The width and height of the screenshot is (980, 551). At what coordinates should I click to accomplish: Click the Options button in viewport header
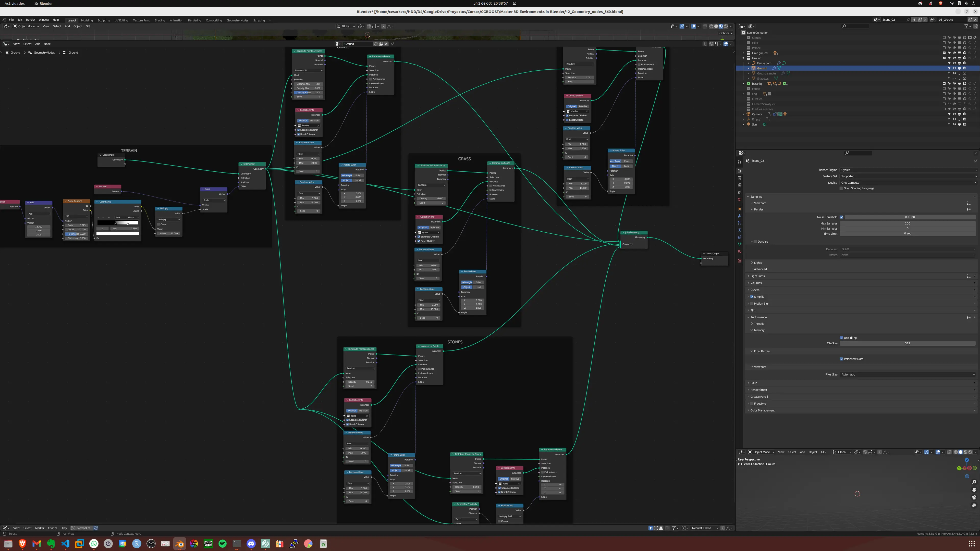pyautogui.click(x=726, y=33)
